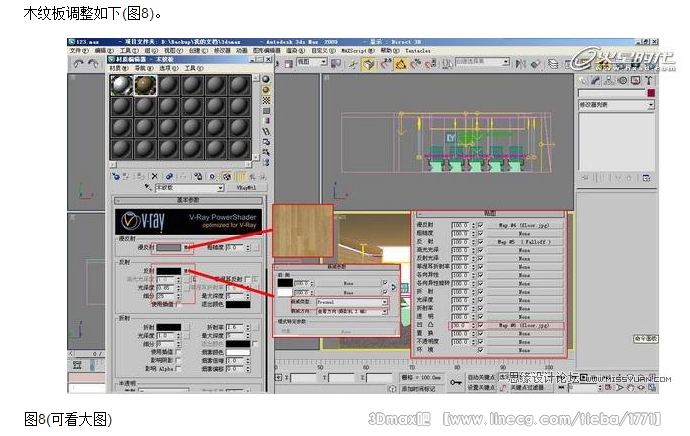The height and width of the screenshot is (436, 690).
Task: Toggle 漫反射 map checkbox in maps panel
Action: coord(481,225)
